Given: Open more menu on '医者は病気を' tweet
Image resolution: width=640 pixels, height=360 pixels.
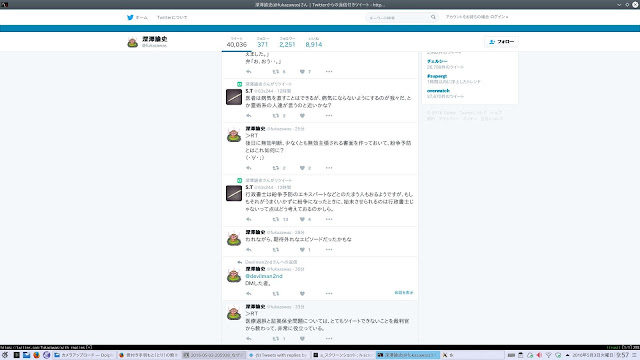Looking at the screenshot, I should click(329, 116).
